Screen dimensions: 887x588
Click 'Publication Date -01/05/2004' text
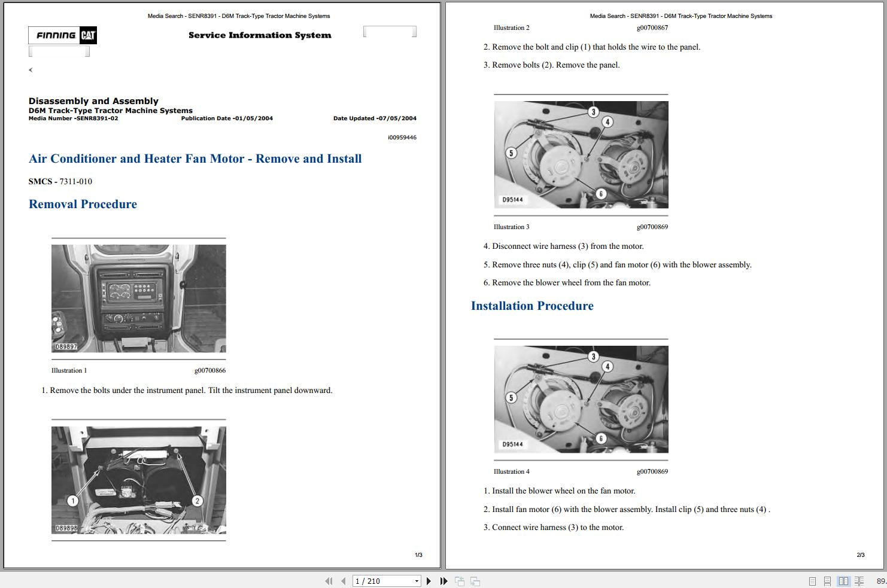227,118
